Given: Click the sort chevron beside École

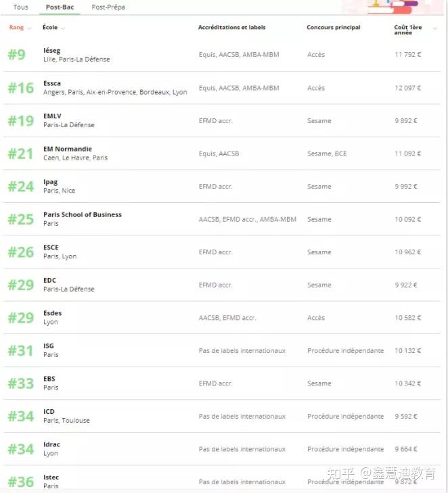Looking at the screenshot, I should 63,28.
